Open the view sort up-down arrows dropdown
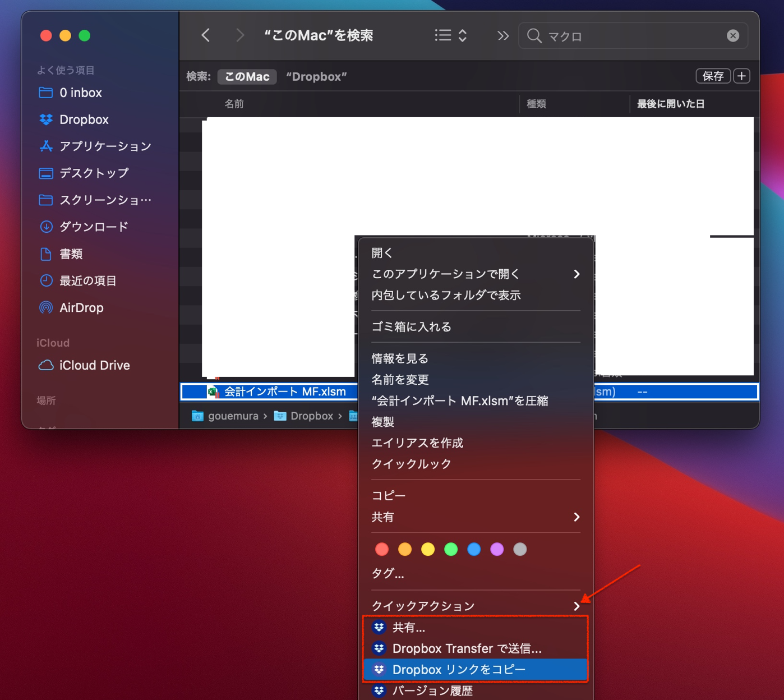 point(463,35)
